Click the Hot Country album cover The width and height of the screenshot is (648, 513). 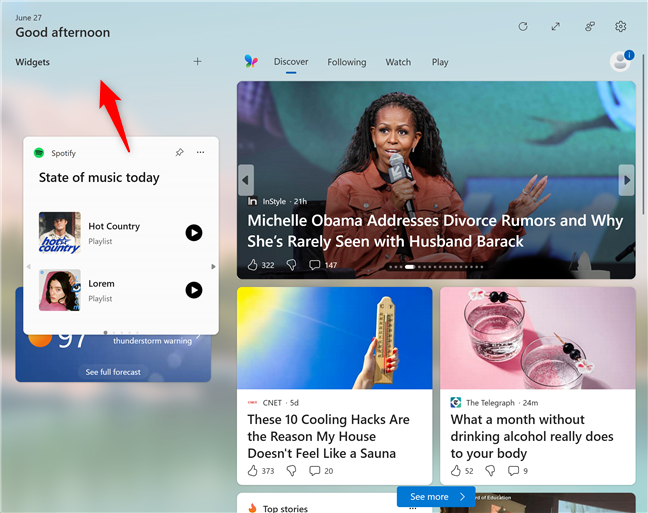pyautogui.click(x=60, y=233)
